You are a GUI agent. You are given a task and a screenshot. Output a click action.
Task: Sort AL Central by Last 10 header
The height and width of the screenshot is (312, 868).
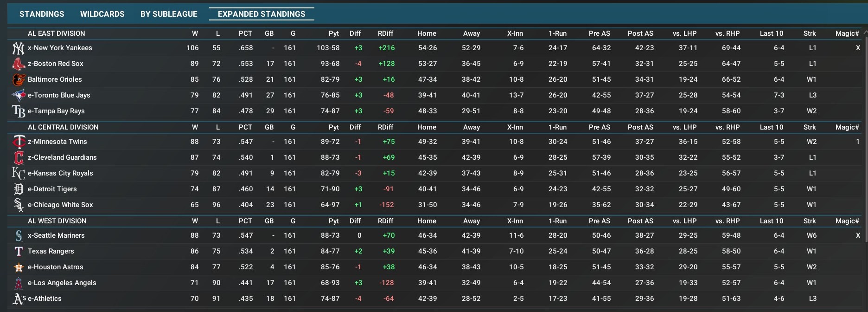(x=771, y=127)
